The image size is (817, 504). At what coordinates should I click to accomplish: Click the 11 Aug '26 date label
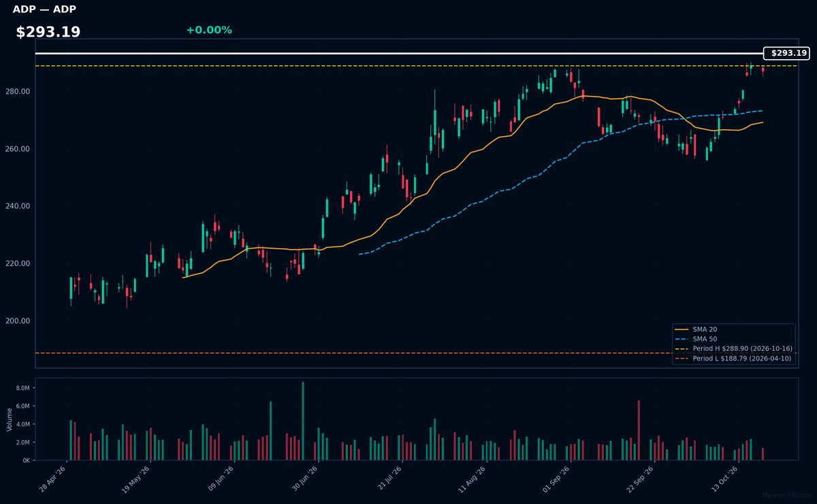click(472, 479)
